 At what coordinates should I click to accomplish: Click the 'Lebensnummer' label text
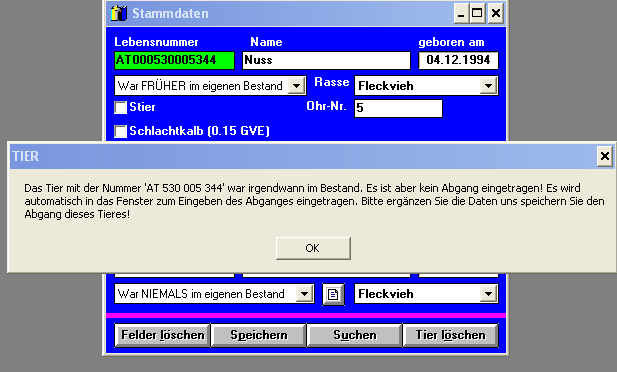point(156,42)
